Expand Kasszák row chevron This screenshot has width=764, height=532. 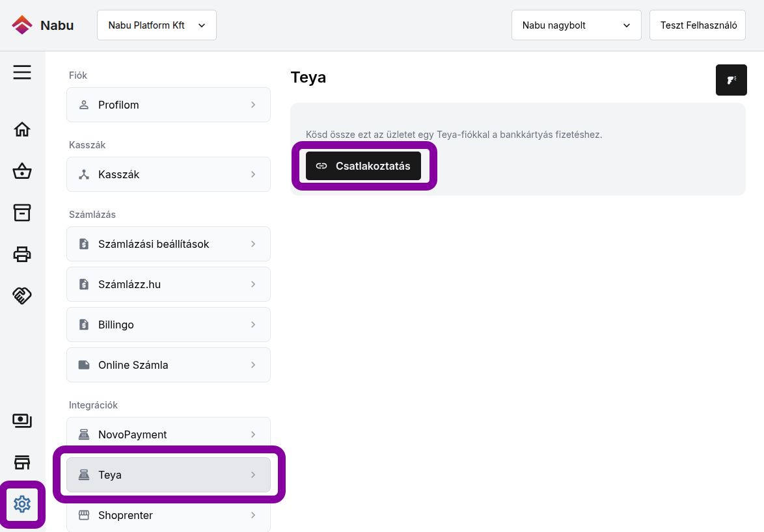pos(253,174)
